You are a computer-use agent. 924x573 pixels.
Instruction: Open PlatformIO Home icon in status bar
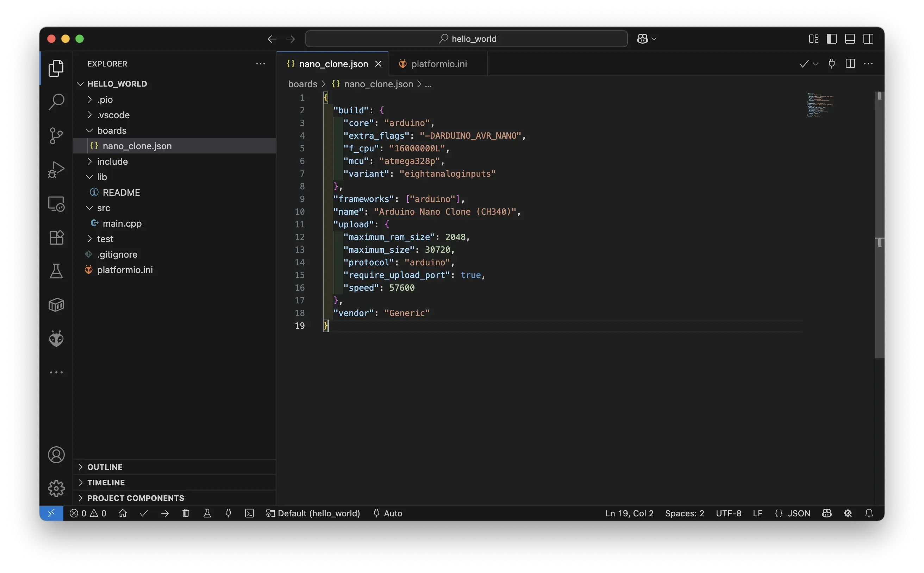click(x=123, y=513)
